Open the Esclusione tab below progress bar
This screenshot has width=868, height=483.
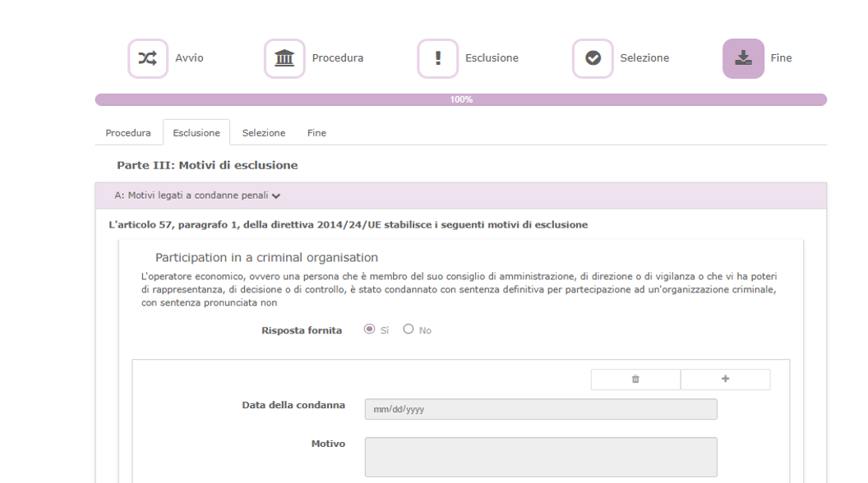[x=196, y=133]
